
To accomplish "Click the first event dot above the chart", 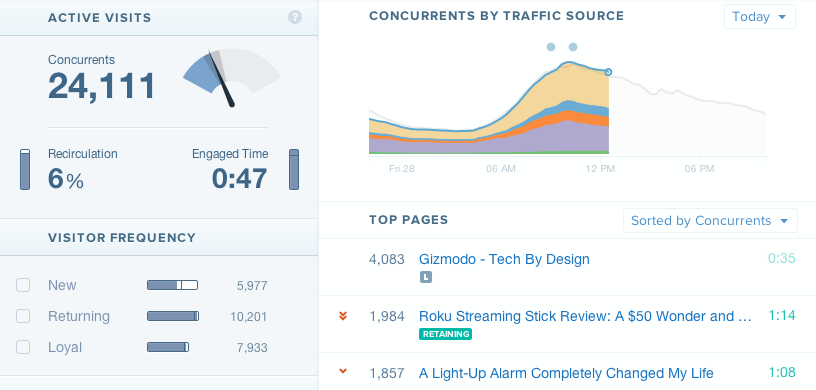I will [551, 47].
